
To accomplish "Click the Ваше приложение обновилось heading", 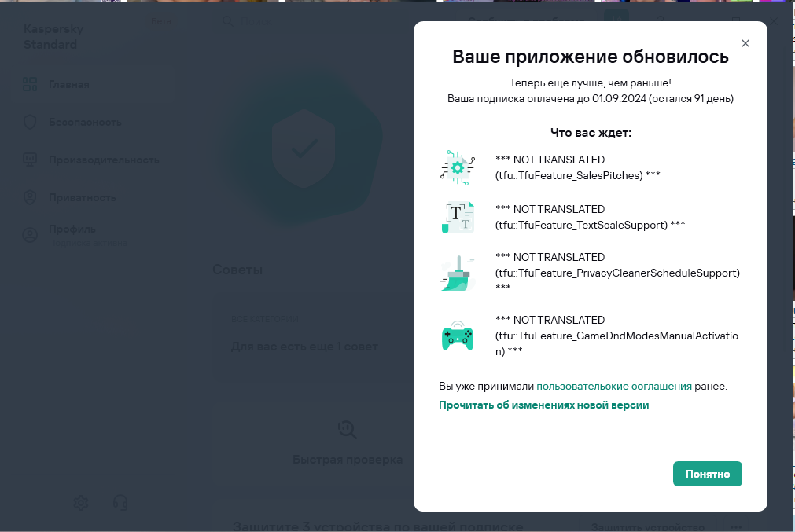I will [591, 57].
